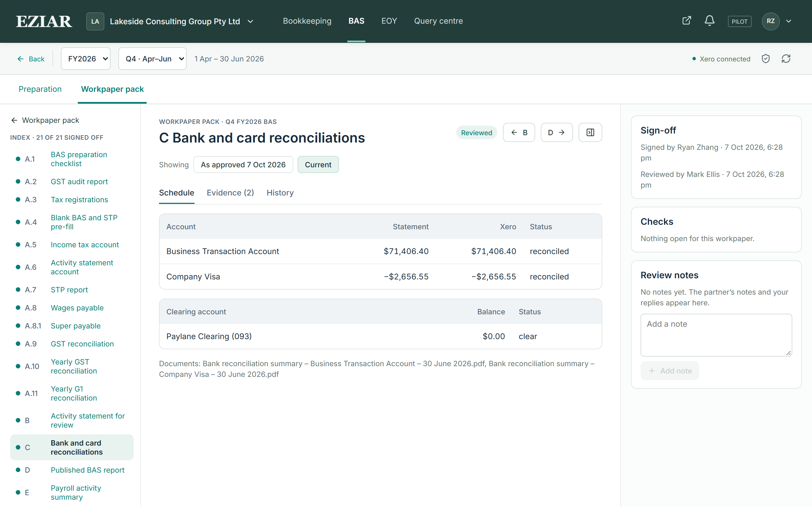Go to previous workpaper B
This screenshot has width=812, height=507.
coord(519,132)
